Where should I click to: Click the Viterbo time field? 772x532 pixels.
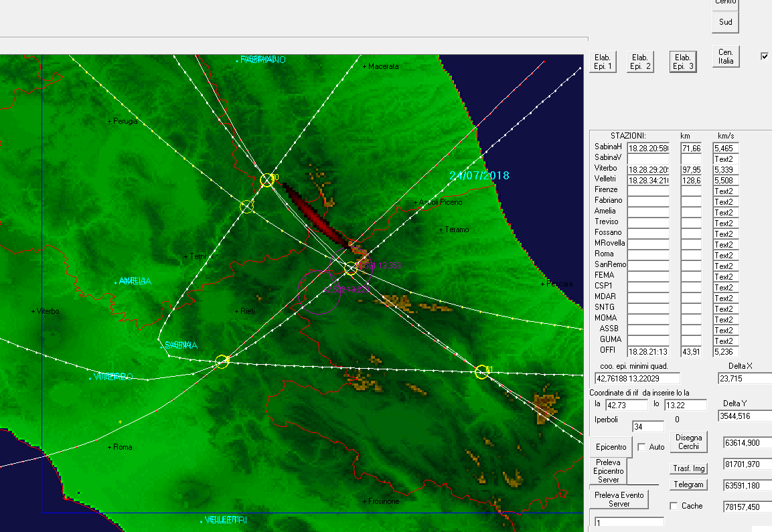[x=648, y=170]
